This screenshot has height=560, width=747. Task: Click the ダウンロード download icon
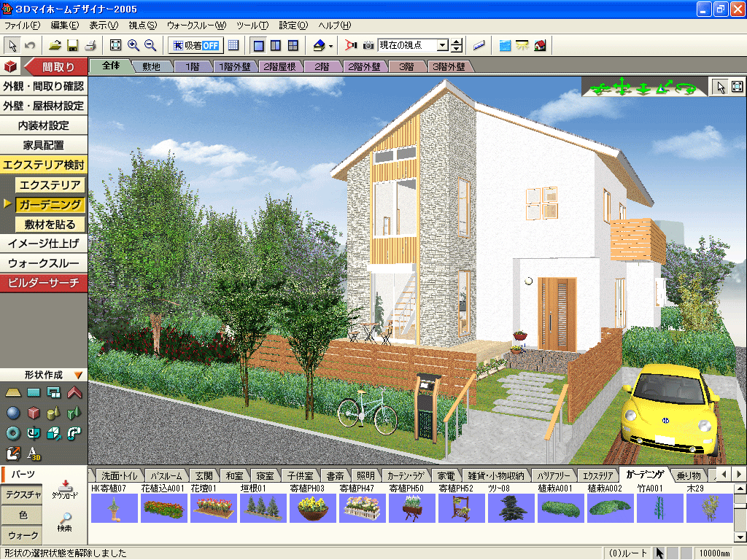pyautogui.click(x=64, y=490)
